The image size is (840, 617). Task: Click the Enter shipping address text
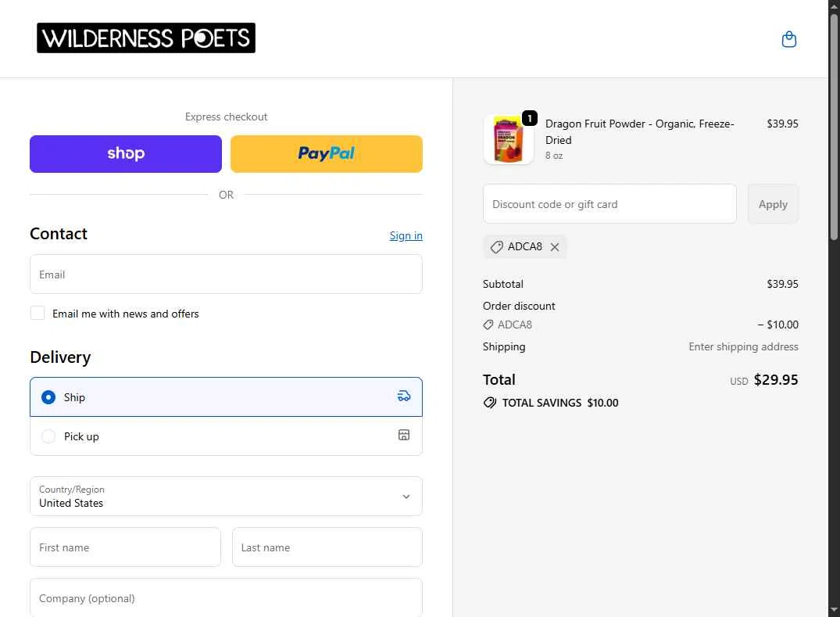[x=743, y=347]
